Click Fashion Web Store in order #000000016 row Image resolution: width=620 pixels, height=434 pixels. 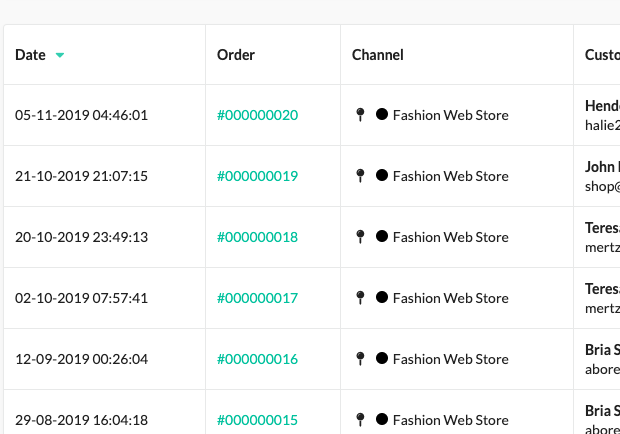(x=451, y=359)
